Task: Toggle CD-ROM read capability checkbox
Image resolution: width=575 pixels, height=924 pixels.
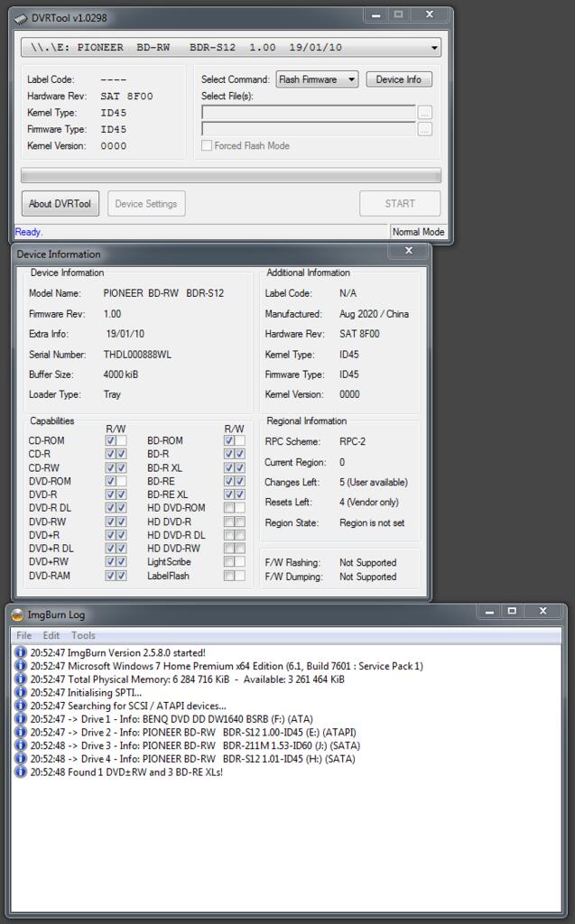Action: pos(110,440)
